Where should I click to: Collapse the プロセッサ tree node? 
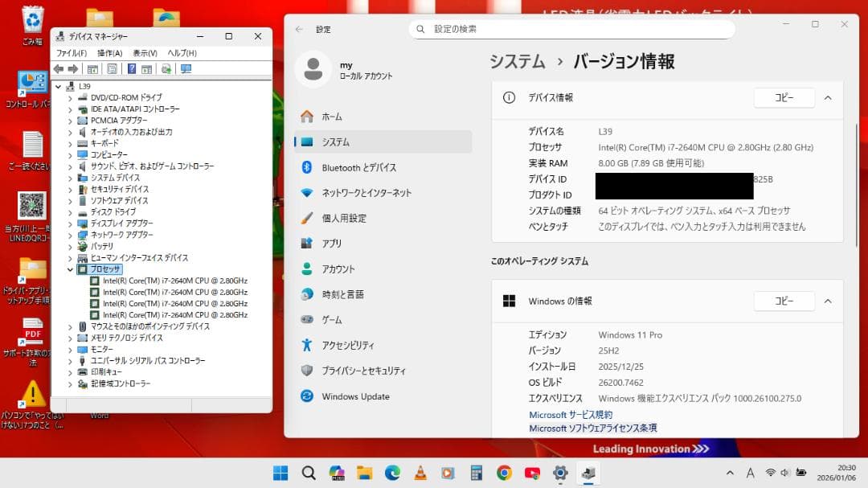(71, 269)
